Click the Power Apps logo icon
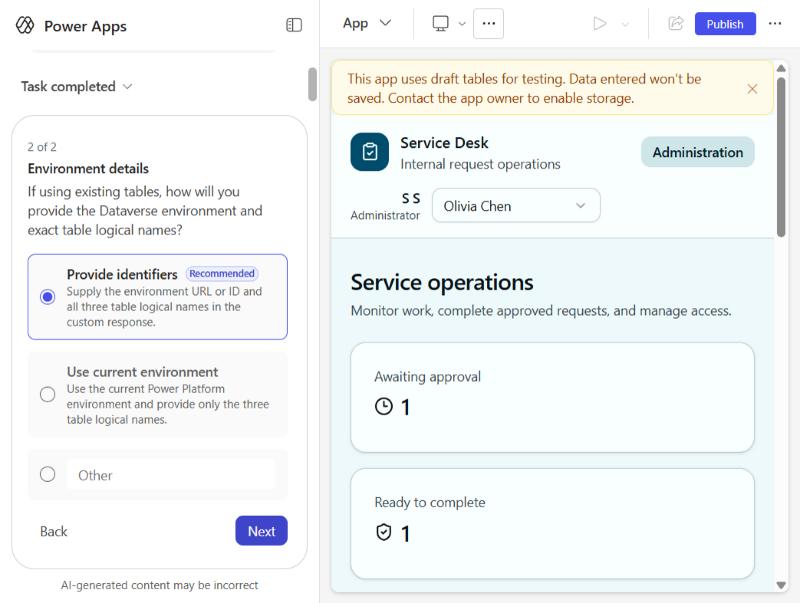Image resolution: width=800 pixels, height=603 pixels. pos(24,25)
